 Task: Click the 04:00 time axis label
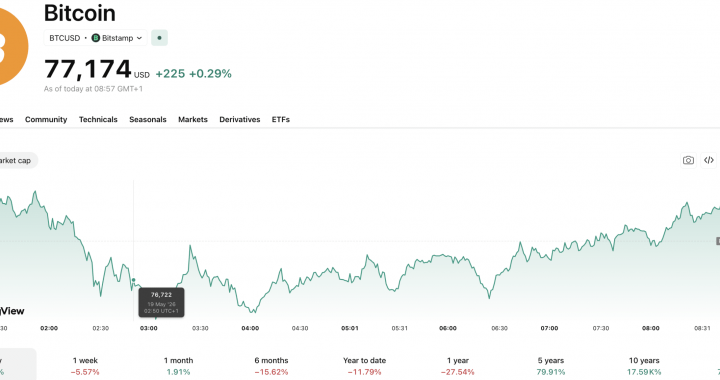point(250,328)
